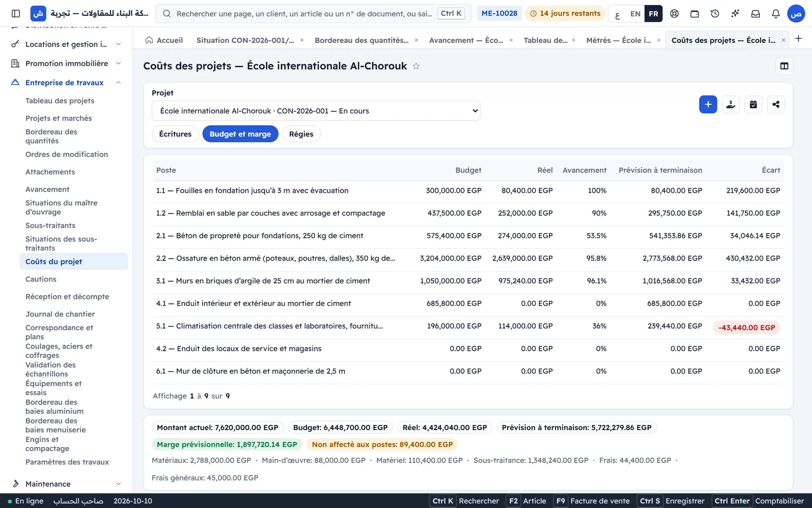Toggle the sidebar panel icon
The image size is (812, 508).
pos(16,14)
